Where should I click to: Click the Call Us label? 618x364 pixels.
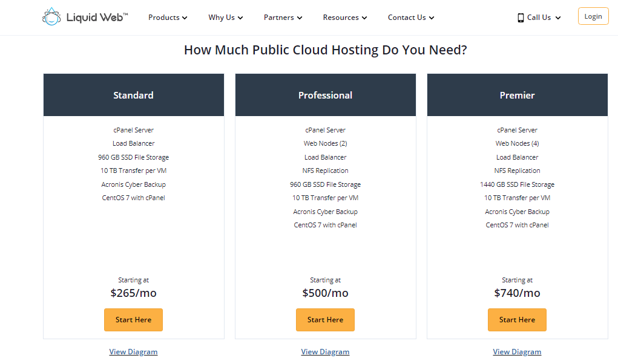(539, 18)
